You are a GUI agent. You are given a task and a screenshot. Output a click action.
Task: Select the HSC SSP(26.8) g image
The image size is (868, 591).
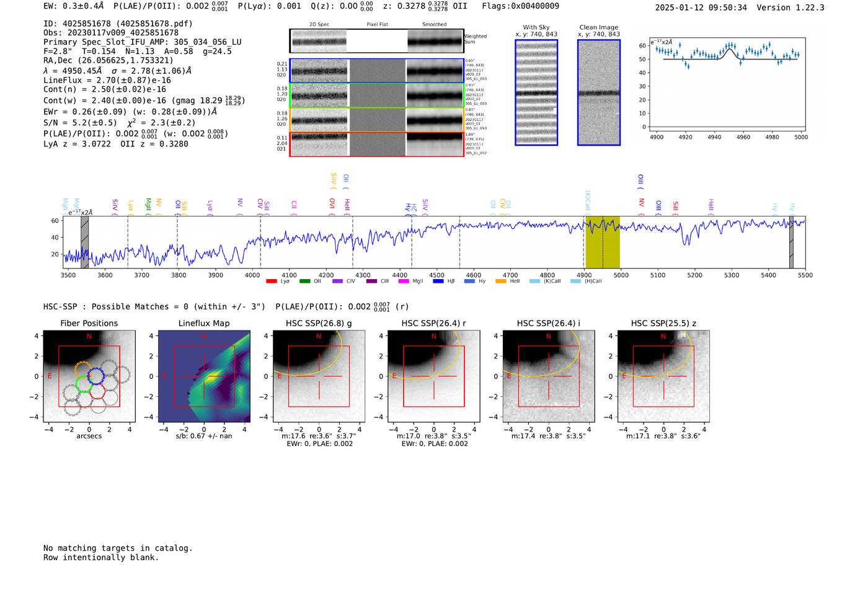pyautogui.click(x=319, y=376)
